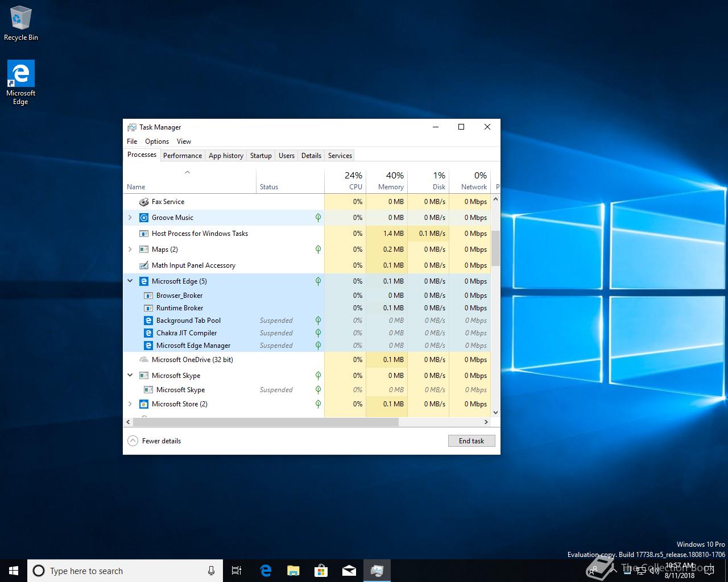Open File Explorer from the taskbar
Viewport: 728px width, 582px height.
[293, 571]
